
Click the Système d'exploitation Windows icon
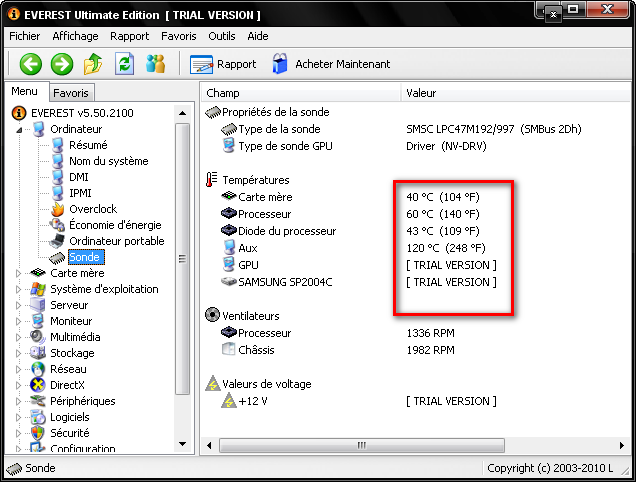click(x=38, y=289)
